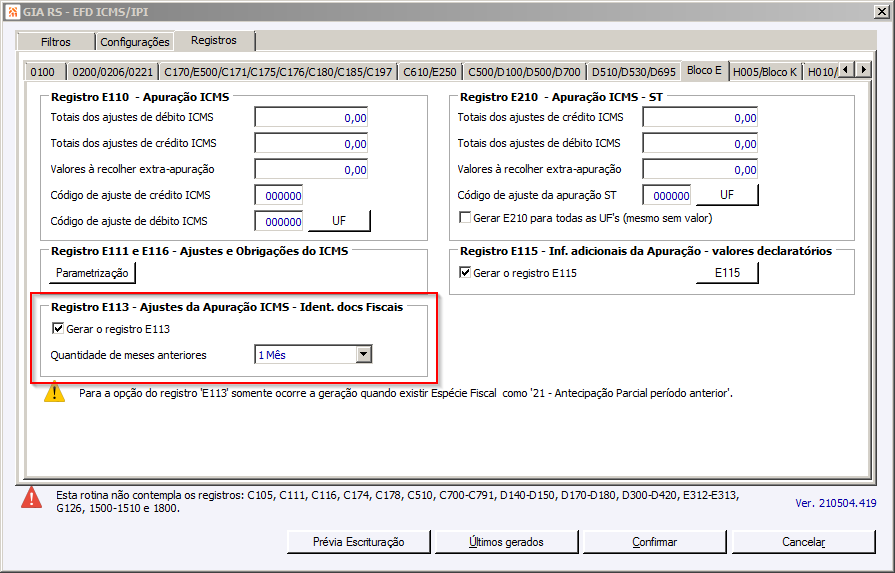The height and width of the screenshot is (573, 895).
Task: Click the version text Ver. 210504.419
Action: click(x=836, y=503)
